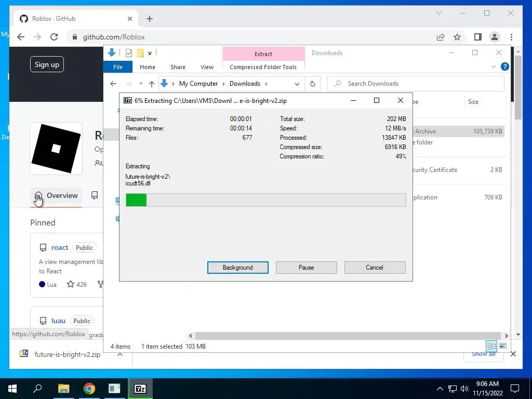
Task: Click My Computer in address breadcrumb
Action: (198, 84)
